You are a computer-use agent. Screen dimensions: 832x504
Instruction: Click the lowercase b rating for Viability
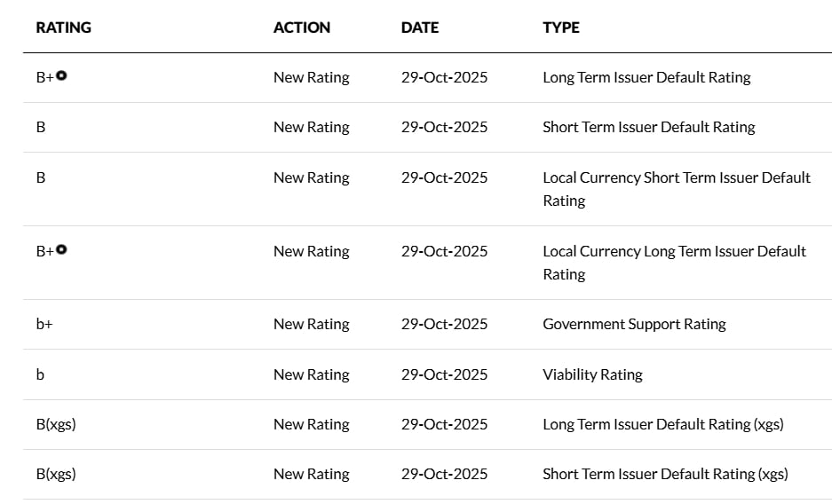coord(40,374)
